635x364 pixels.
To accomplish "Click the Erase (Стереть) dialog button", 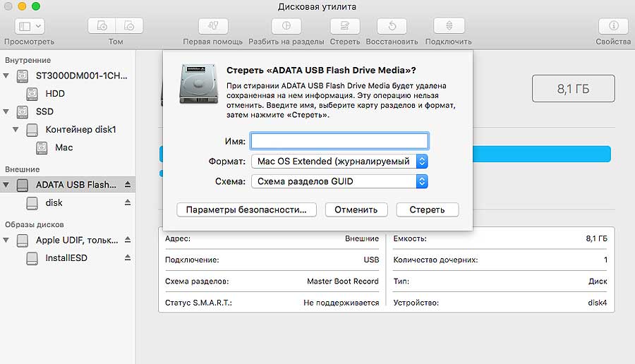I will click(x=428, y=210).
